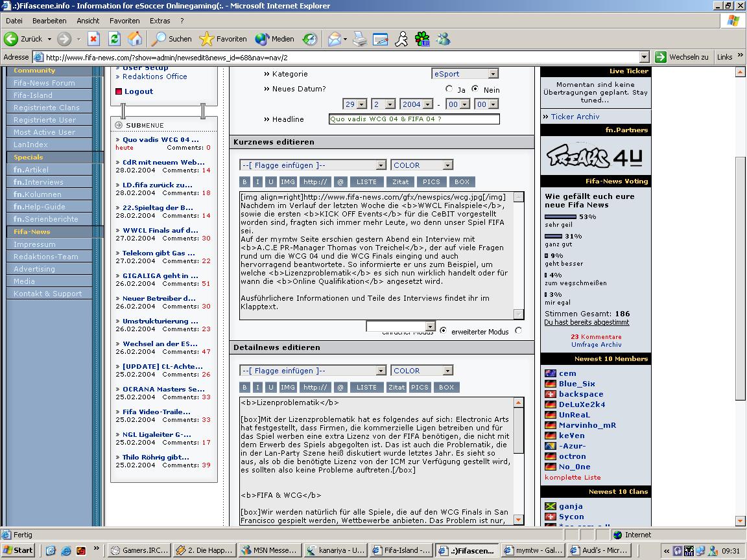747x560 pixels.
Task: Click the U underline button in Kurznews
Action: pyautogui.click(x=270, y=182)
